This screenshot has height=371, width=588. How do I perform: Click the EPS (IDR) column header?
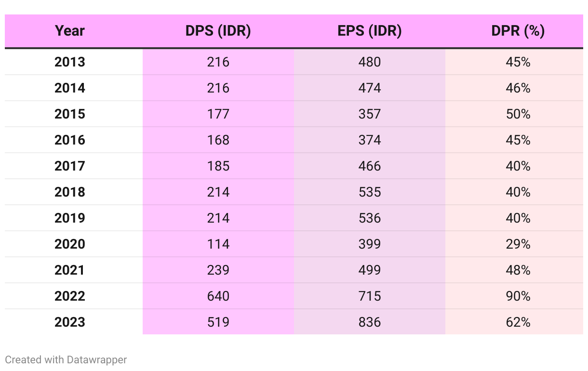369,31
